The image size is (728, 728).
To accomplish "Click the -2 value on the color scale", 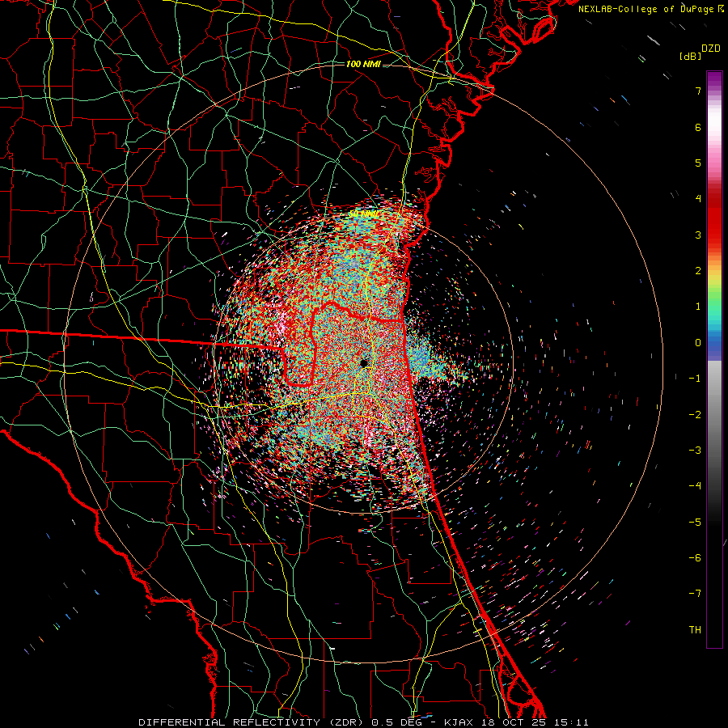I will 695,415.
